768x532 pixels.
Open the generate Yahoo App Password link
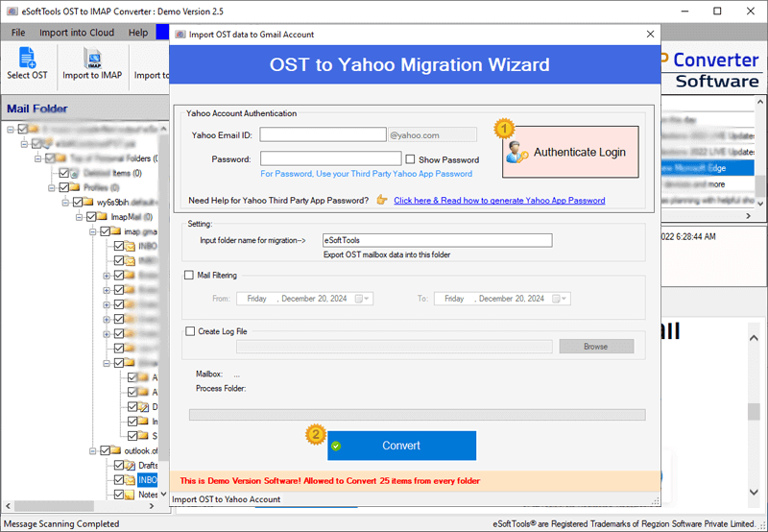click(499, 201)
